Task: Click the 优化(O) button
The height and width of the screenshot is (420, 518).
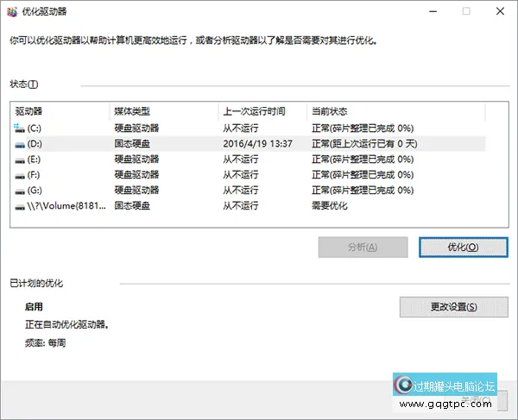Action: click(x=463, y=248)
